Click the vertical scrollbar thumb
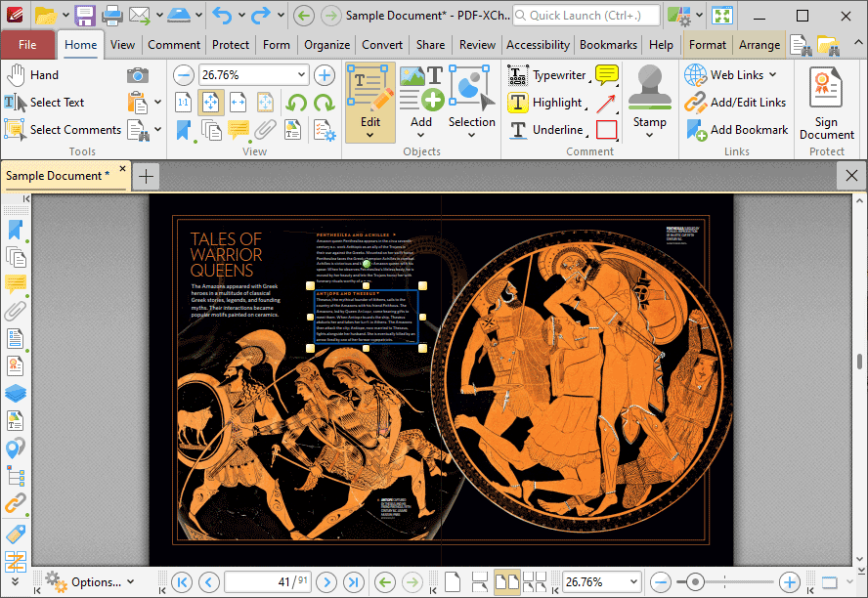 coord(859,361)
